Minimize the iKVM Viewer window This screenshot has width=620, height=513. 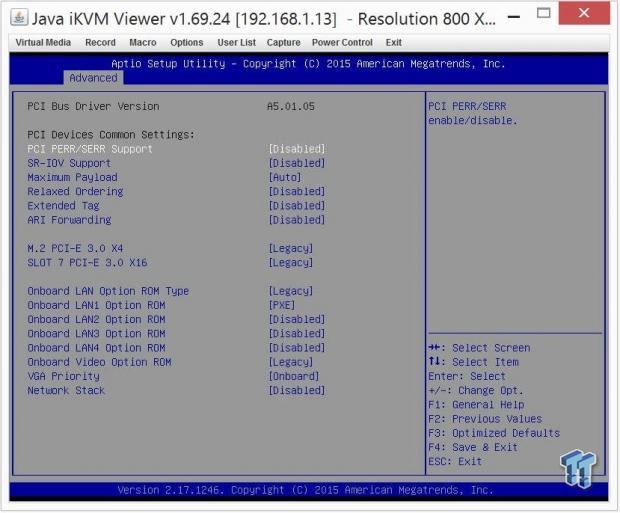[514, 17]
